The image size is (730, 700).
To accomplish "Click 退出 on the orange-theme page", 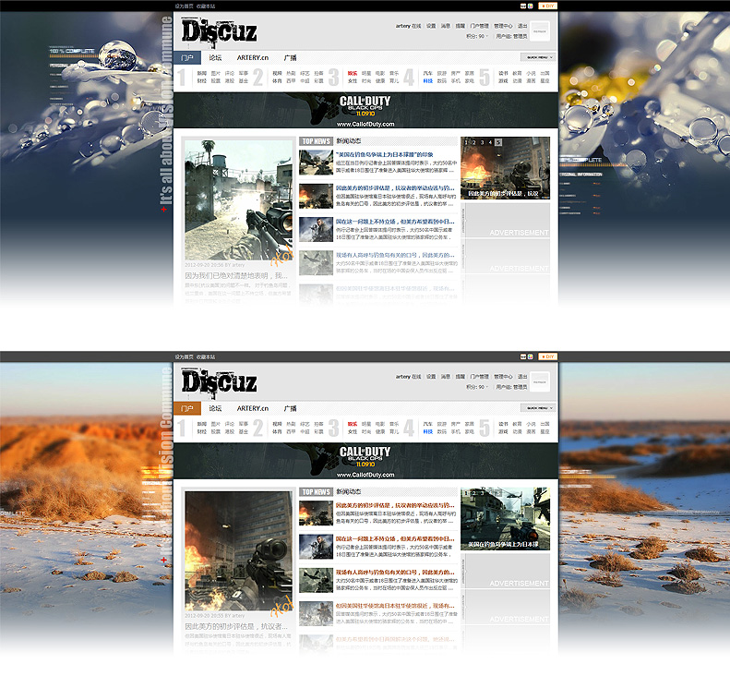I will click(x=522, y=377).
